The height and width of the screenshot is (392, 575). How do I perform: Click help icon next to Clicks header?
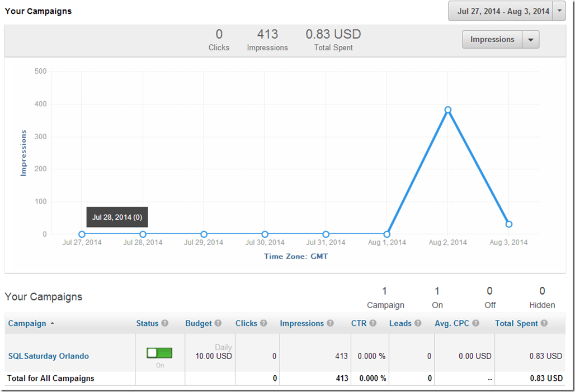(263, 324)
